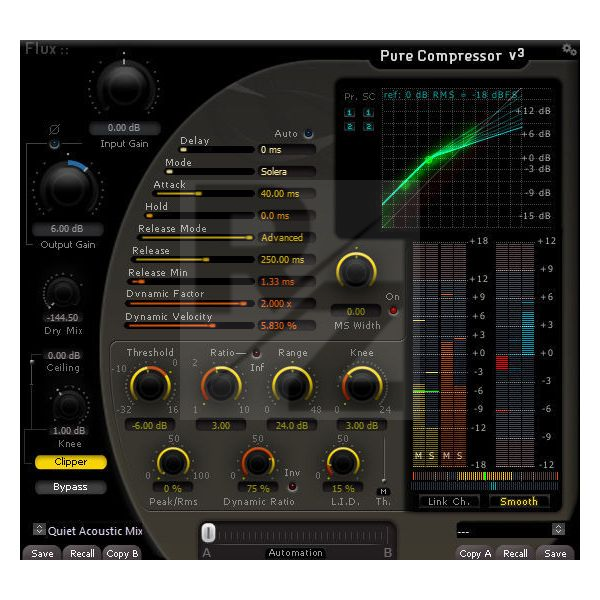This screenshot has height=600, width=600.
Task: Toggle the Ratio Inf button
Action: click(x=256, y=353)
